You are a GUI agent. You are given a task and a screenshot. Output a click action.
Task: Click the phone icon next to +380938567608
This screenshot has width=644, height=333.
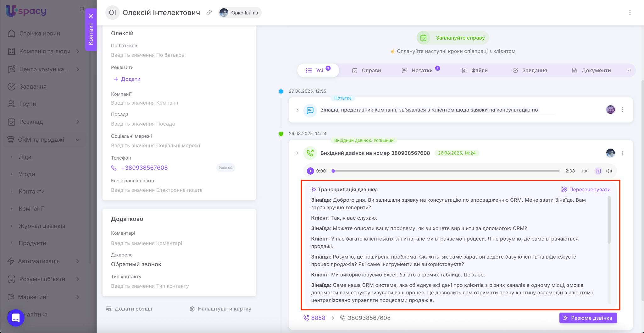114,168
